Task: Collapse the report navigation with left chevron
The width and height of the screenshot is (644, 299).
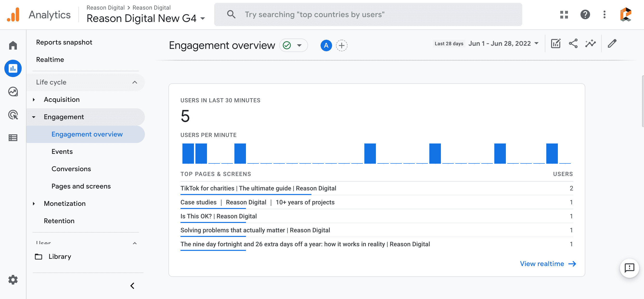Action: (x=132, y=286)
